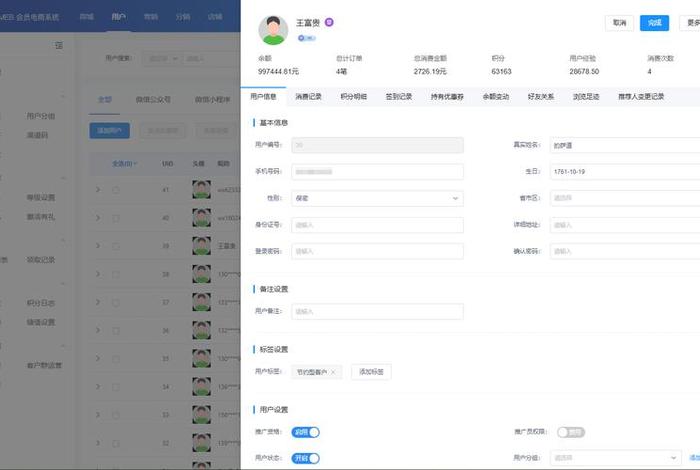Open the 用户搜索 type dropdown
Screen dimensions: 700x470
[x=163, y=58]
